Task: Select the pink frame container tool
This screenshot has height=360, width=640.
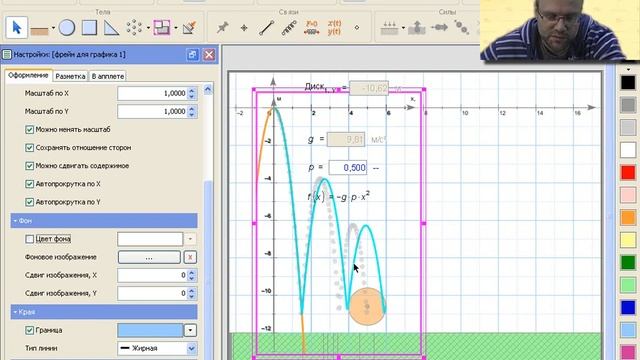Action: coord(162,28)
